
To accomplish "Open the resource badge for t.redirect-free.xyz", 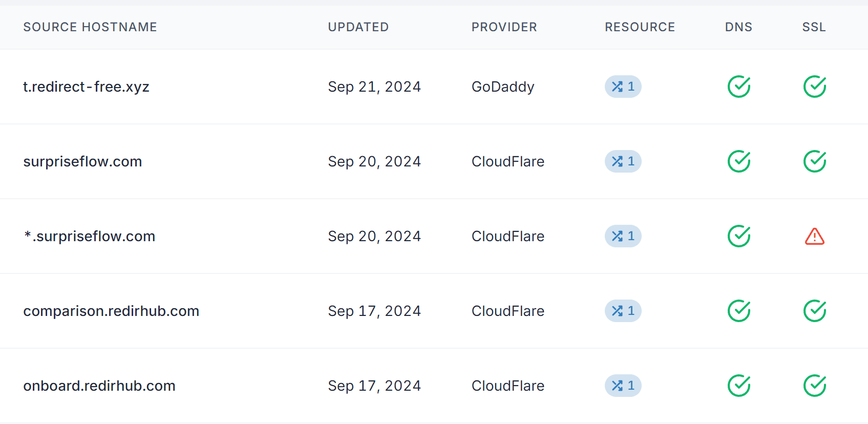I will coord(623,87).
